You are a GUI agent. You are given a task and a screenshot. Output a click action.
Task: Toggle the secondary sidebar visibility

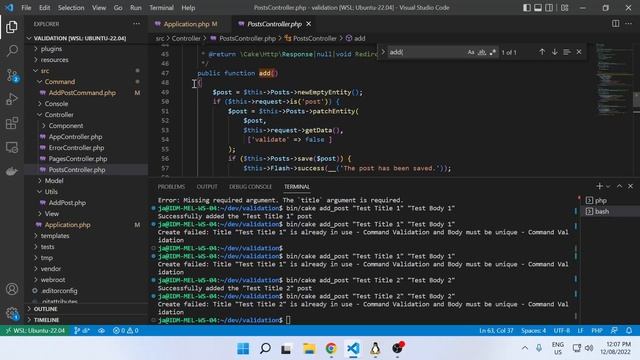(x=549, y=8)
